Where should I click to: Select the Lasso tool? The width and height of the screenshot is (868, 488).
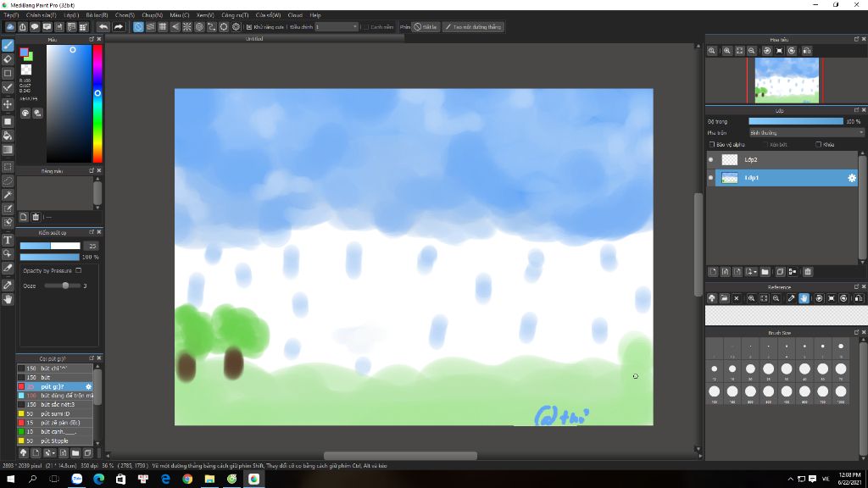8,181
